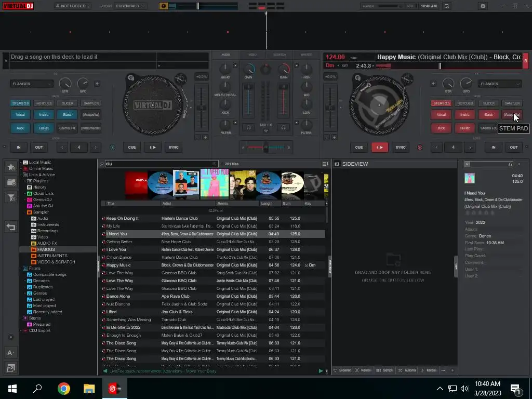Open the ESSENTIALS layout dropdown
532x399 pixels.
click(x=130, y=6)
